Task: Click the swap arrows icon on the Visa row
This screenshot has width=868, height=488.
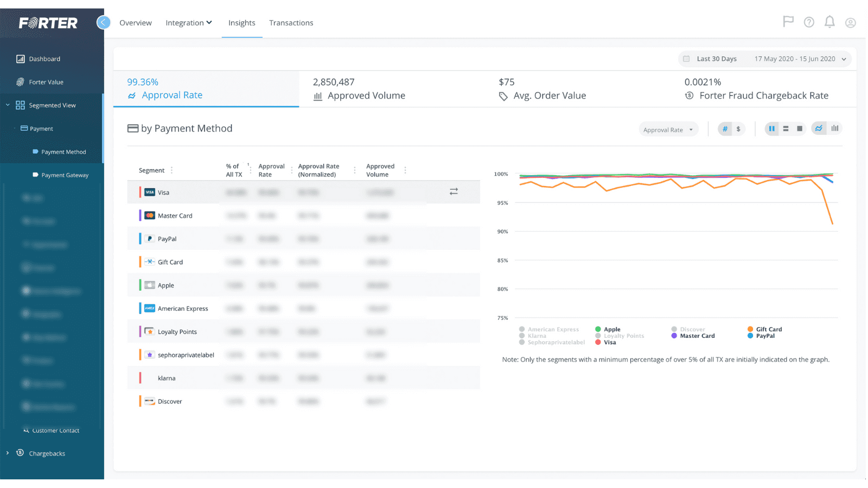Action: point(454,191)
